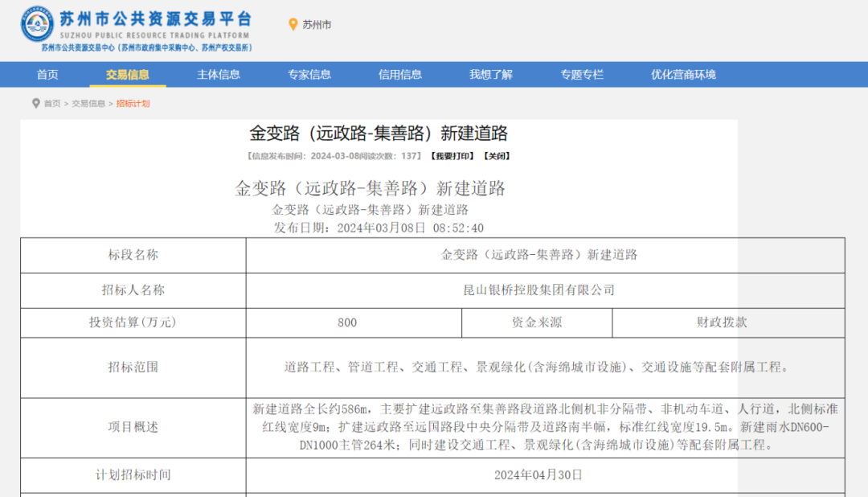Select the 交易信息 navigation tab
868x497 pixels.
click(x=128, y=75)
